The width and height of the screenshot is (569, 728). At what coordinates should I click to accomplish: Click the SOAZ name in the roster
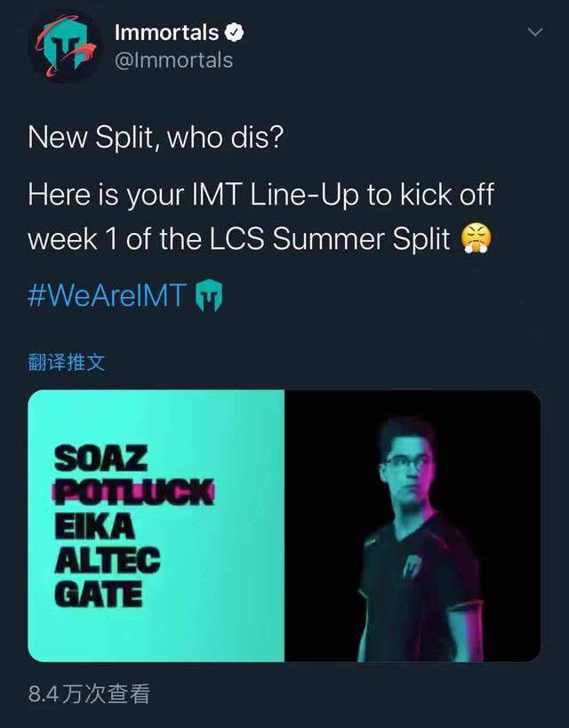click(x=100, y=460)
